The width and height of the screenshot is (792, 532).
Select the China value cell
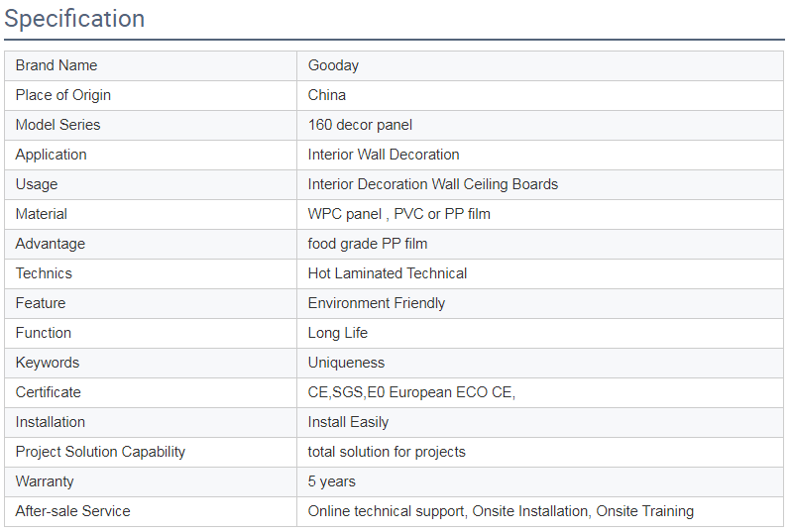click(x=327, y=95)
